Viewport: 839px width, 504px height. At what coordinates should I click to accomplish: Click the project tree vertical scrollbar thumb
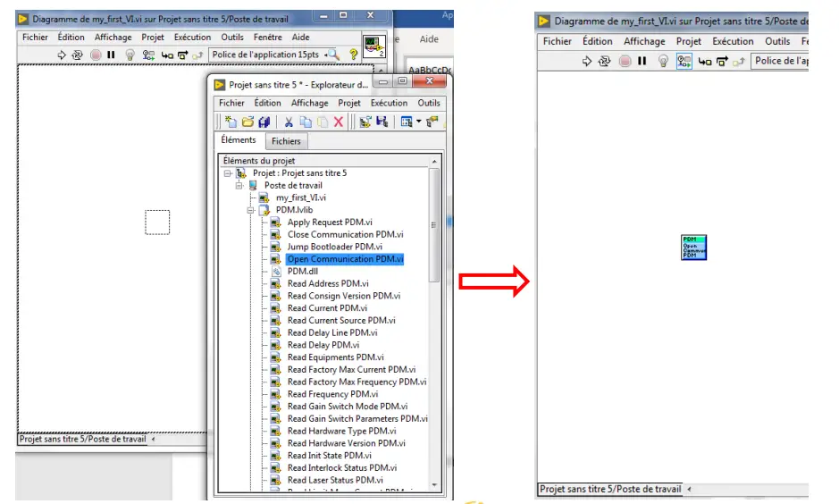[x=434, y=224]
